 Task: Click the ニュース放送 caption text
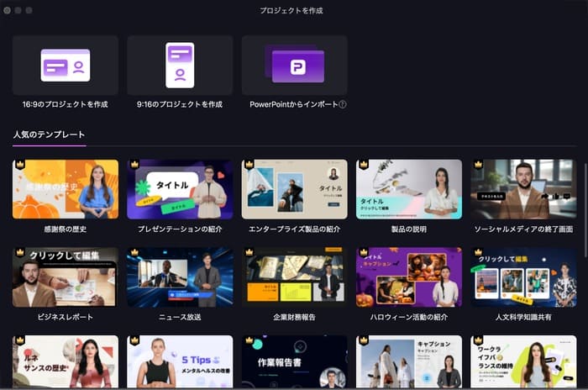point(180,317)
